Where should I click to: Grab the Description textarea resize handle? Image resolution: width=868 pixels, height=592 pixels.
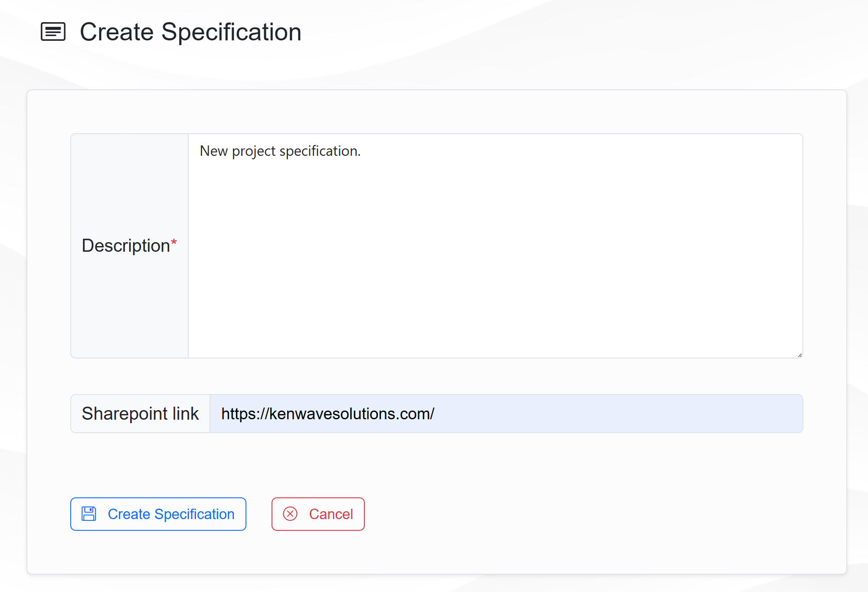pos(799,355)
